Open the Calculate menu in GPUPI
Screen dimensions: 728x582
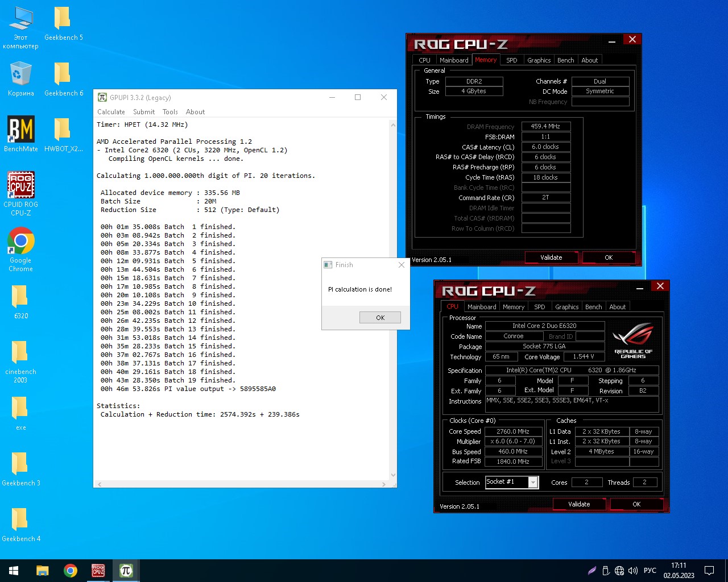pyautogui.click(x=111, y=112)
